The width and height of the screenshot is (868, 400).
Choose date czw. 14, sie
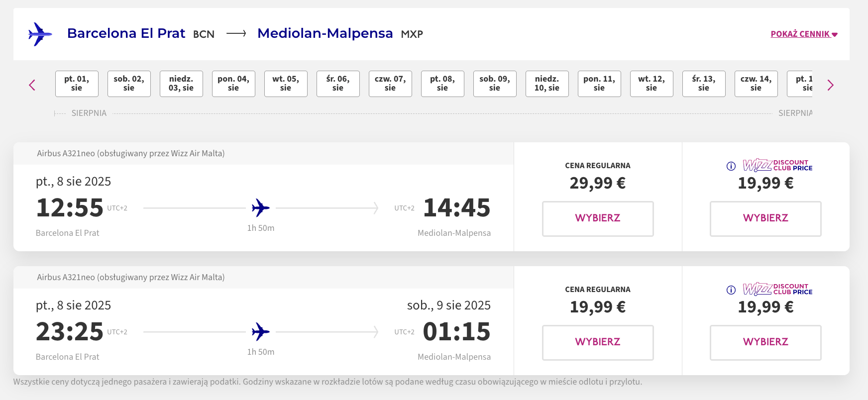click(756, 84)
